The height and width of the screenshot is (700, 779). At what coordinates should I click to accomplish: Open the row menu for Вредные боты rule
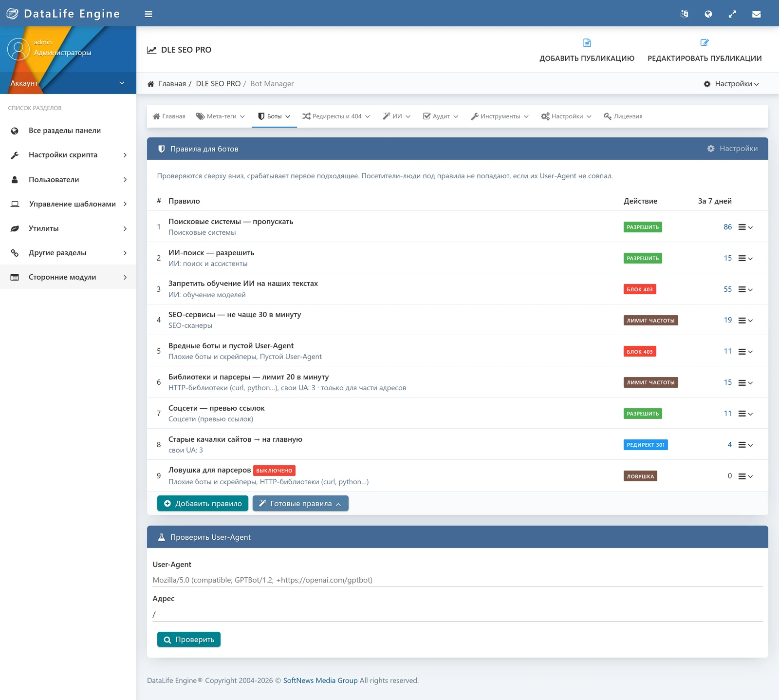(x=745, y=351)
